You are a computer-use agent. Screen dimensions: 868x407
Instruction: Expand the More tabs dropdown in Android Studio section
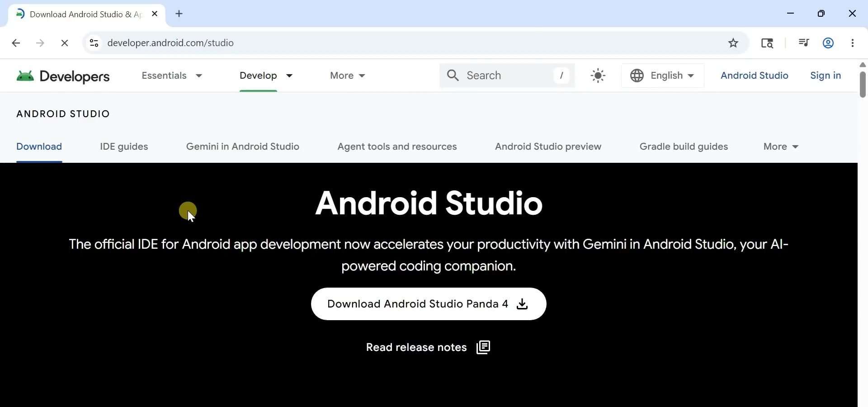[781, 147]
